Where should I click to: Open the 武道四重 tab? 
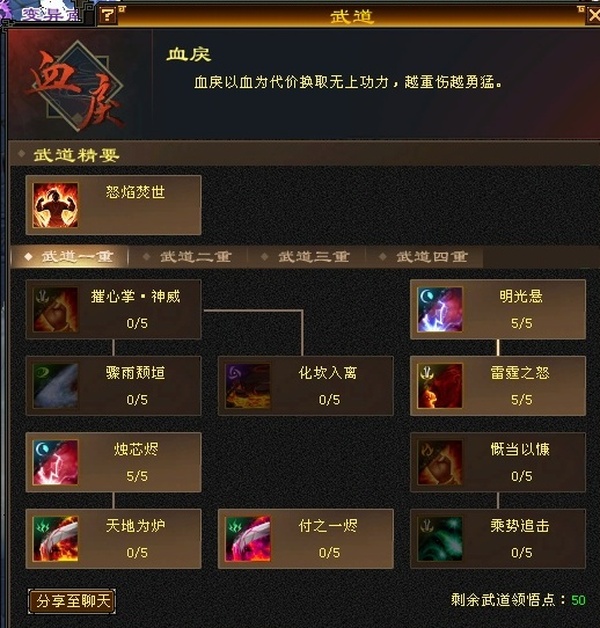point(425,257)
